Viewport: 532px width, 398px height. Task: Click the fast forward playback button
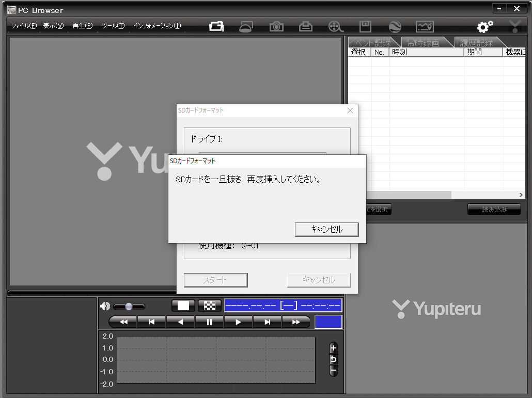coord(296,322)
